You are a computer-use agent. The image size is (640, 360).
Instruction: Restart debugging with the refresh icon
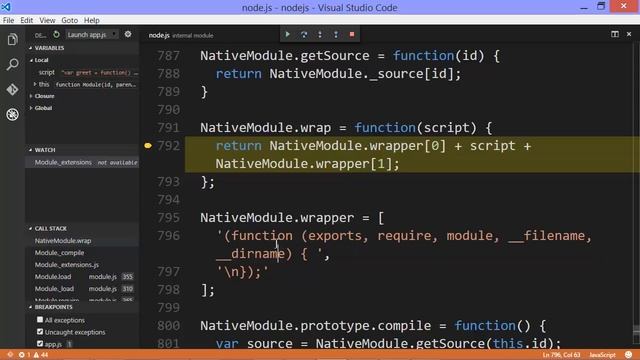pyautogui.click(x=56, y=35)
